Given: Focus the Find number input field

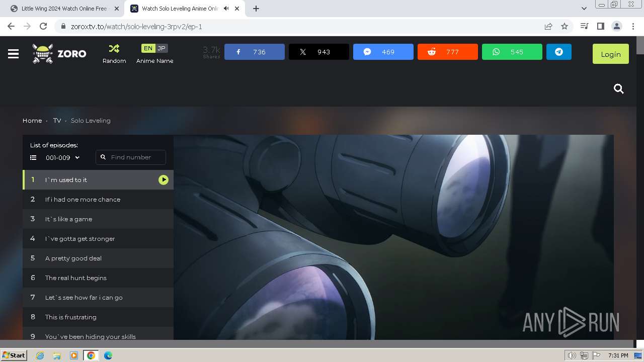Looking at the screenshot, I should [131, 157].
